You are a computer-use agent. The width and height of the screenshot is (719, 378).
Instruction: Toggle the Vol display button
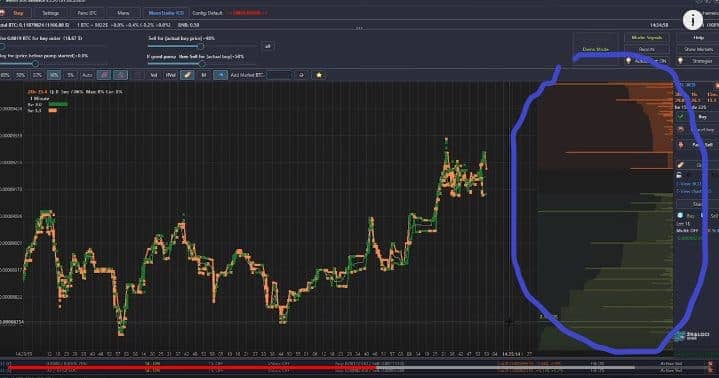tap(154, 75)
